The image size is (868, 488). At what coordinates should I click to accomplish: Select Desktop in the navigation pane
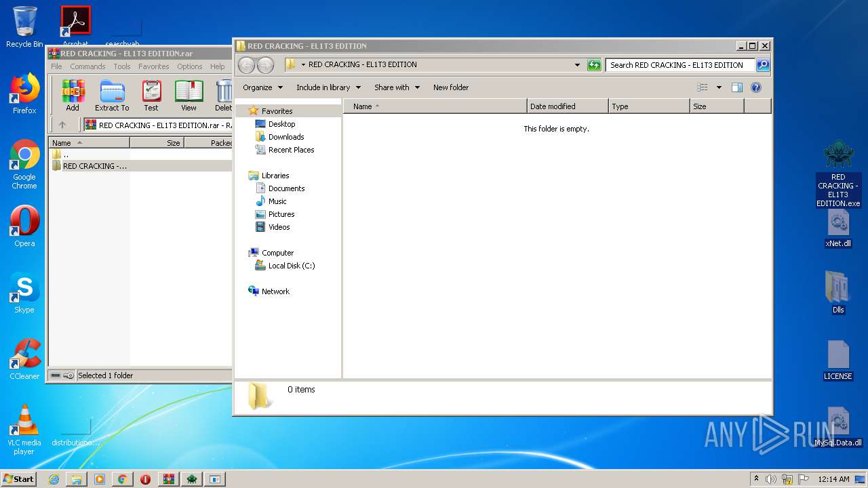(x=281, y=123)
